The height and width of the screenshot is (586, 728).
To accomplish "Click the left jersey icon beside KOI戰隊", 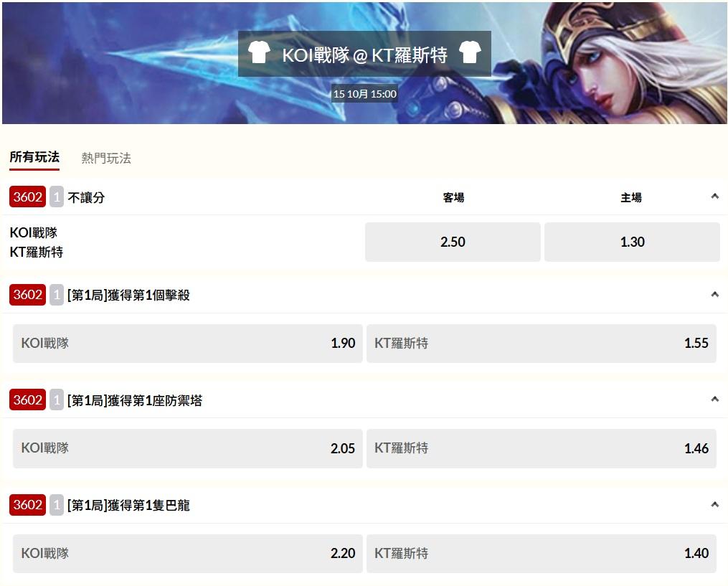I will [259, 52].
